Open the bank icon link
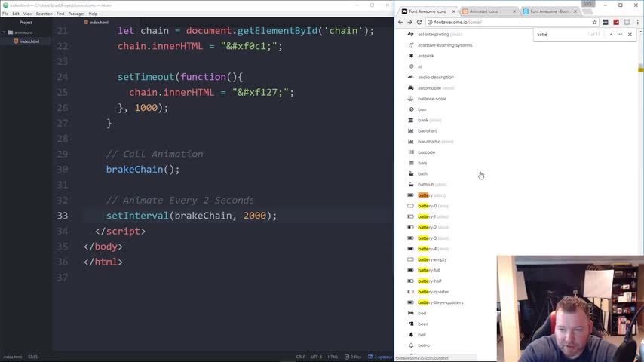 [x=423, y=120]
